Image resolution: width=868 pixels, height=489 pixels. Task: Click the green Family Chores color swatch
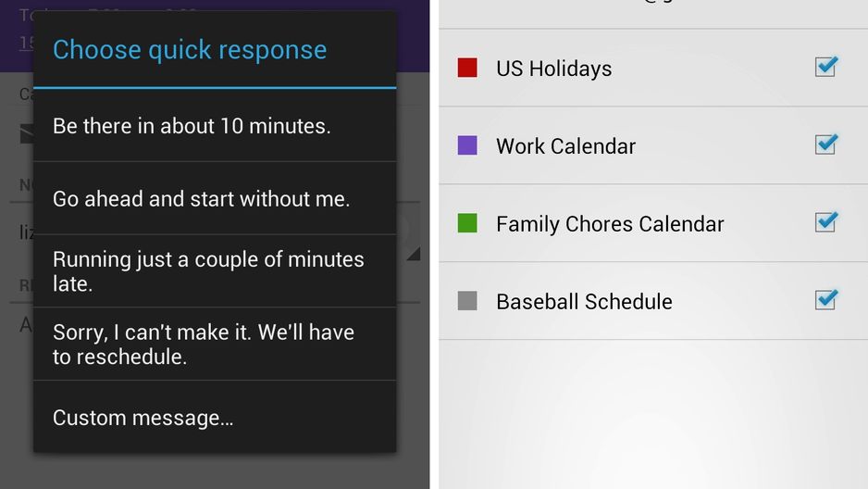[x=467, y=223]
